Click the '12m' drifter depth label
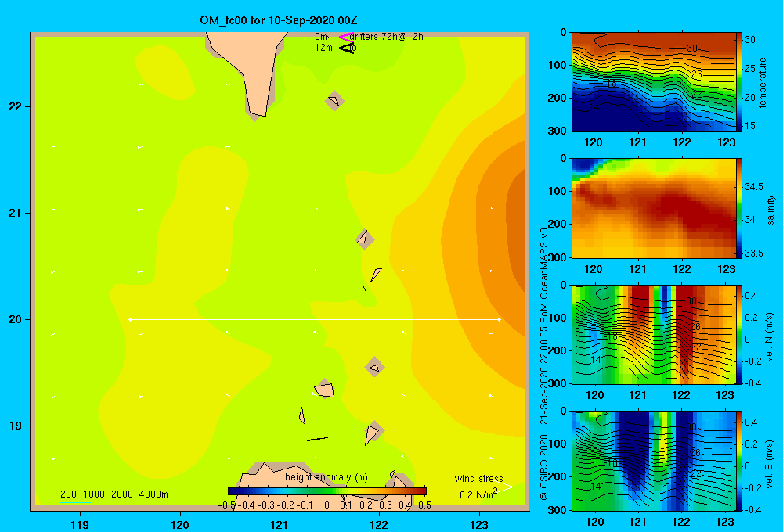 (323, 48)
